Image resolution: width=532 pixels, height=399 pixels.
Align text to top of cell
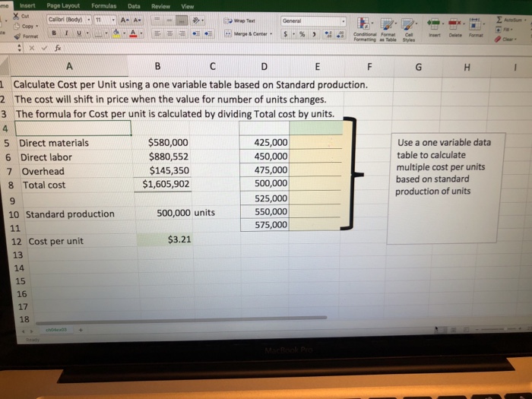coord(157,20)
